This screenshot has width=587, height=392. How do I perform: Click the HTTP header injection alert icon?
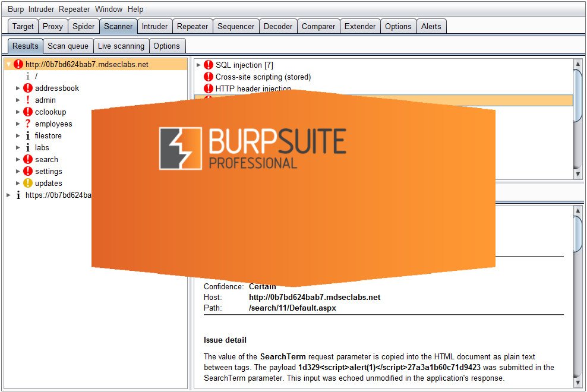(209, 88)
